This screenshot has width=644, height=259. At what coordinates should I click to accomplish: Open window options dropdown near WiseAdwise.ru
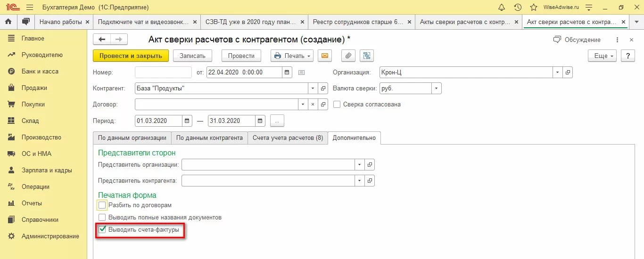tap(588, 8)
